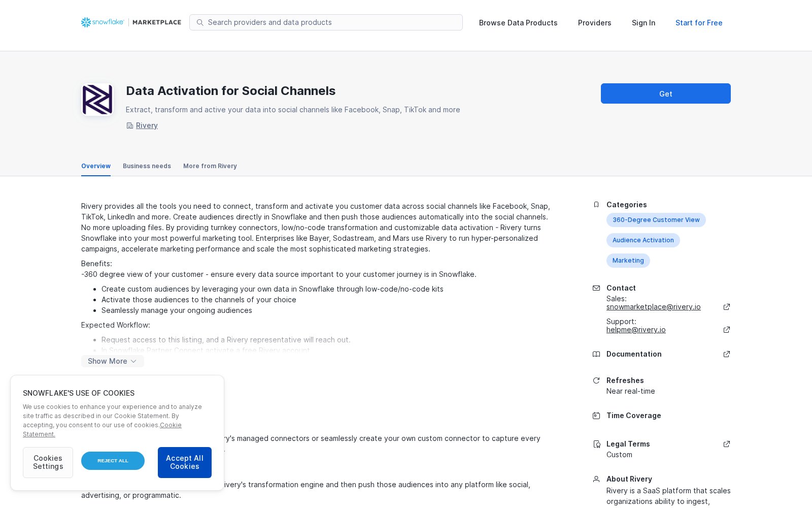The image size is (812, 508).
Task: Open the Rivery provider link
Action: [x=147, y=125]
